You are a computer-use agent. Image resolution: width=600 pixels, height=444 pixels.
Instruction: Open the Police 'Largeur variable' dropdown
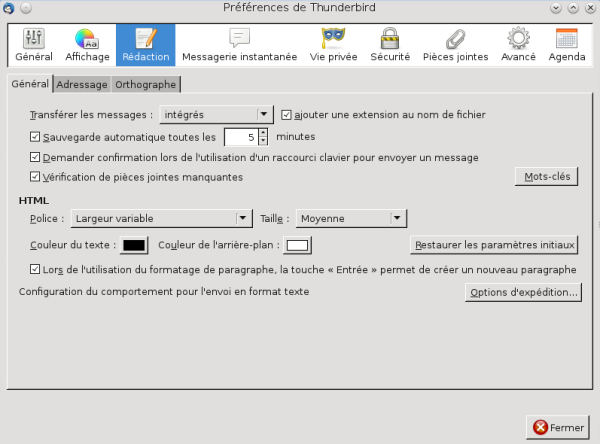coord(160,218)
